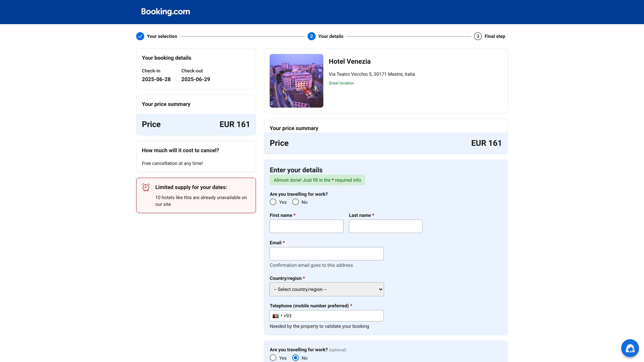
Task: Focus the First name field
Action: tap(307, 226)
